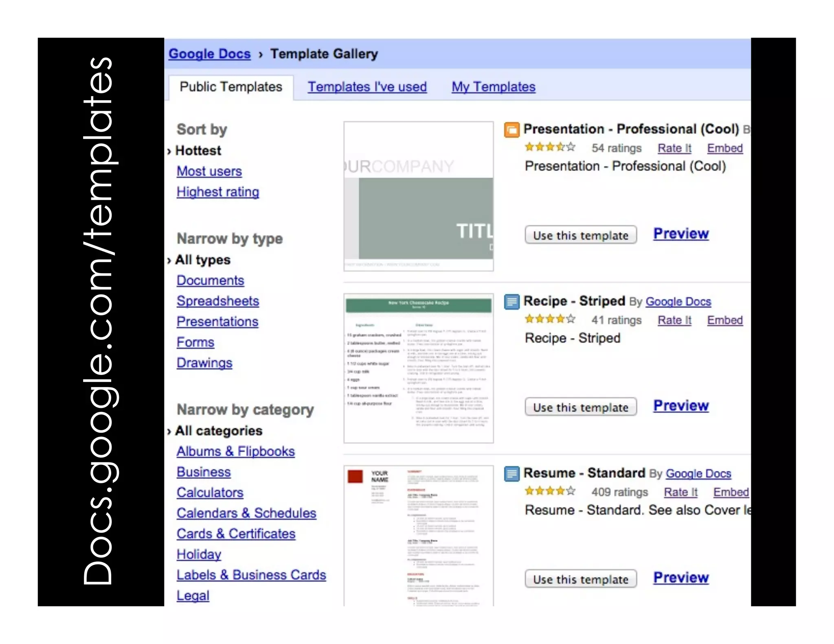Select the Public Templates tab
Image resolution: width=834 pixels, height=644 pixels.
click(230, 87)
